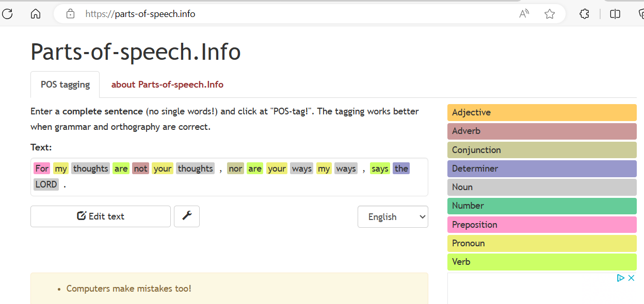Click the tagged word 'not'
This screenshot has width=644, height=304.
(x=140, y=168)
